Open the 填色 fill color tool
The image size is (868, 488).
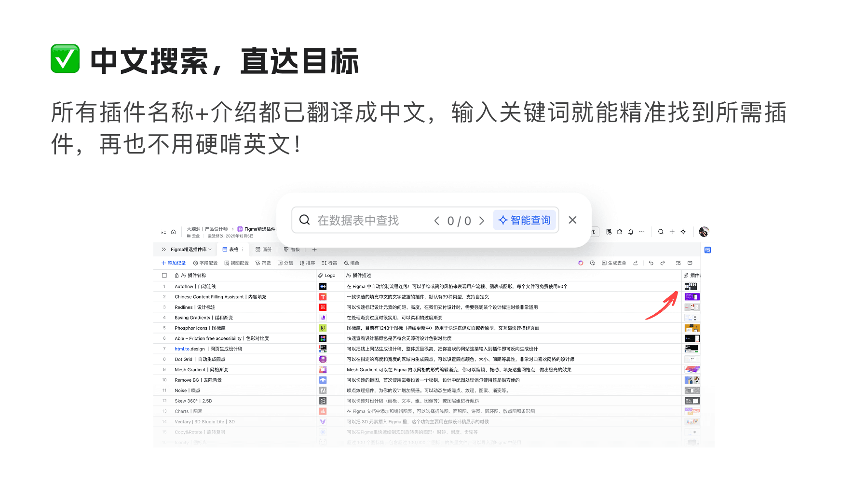pos(352,263)
